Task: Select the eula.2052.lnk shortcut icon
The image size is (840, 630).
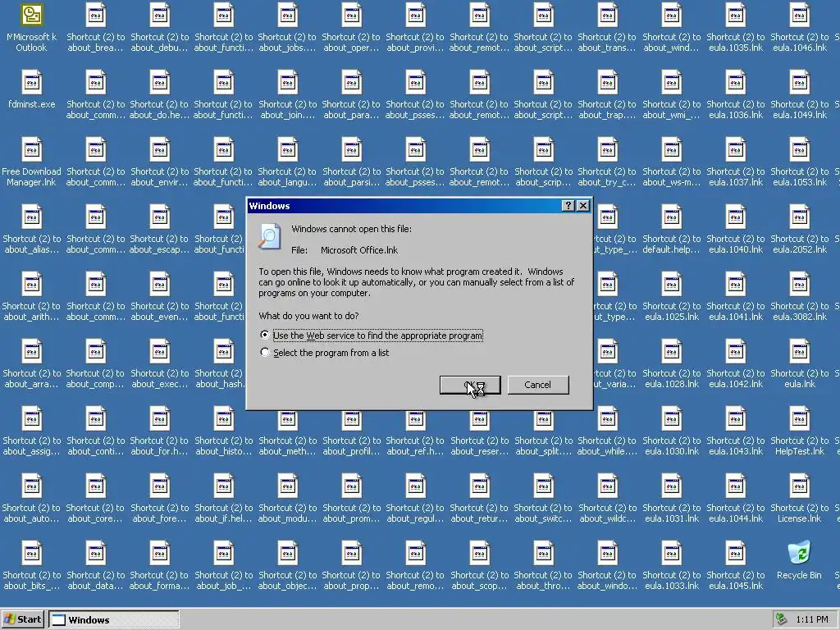Action: (799, 217)
